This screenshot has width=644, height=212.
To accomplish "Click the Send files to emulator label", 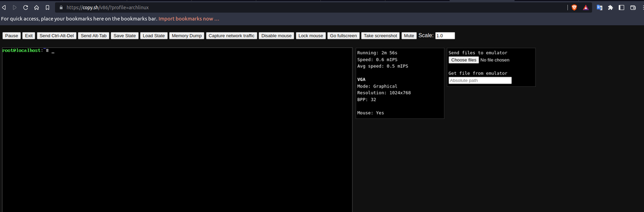I will (x=478, y=53).
